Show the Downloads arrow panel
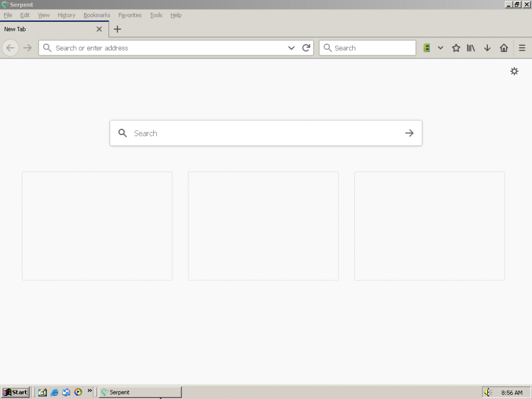 click(x=487, y=48)
